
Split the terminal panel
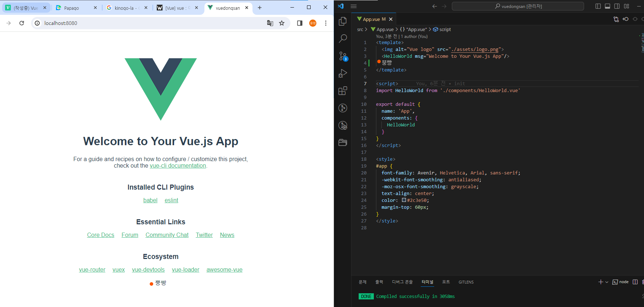coord(635,282)
